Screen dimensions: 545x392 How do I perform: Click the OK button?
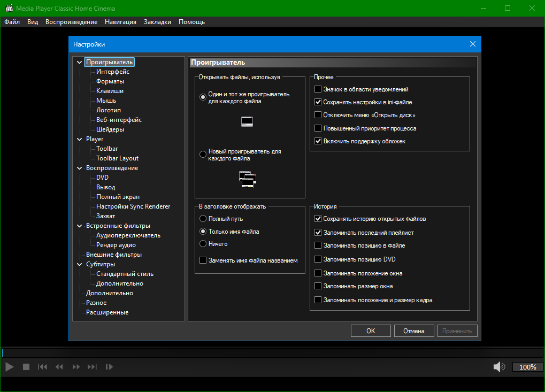[371, 331]
